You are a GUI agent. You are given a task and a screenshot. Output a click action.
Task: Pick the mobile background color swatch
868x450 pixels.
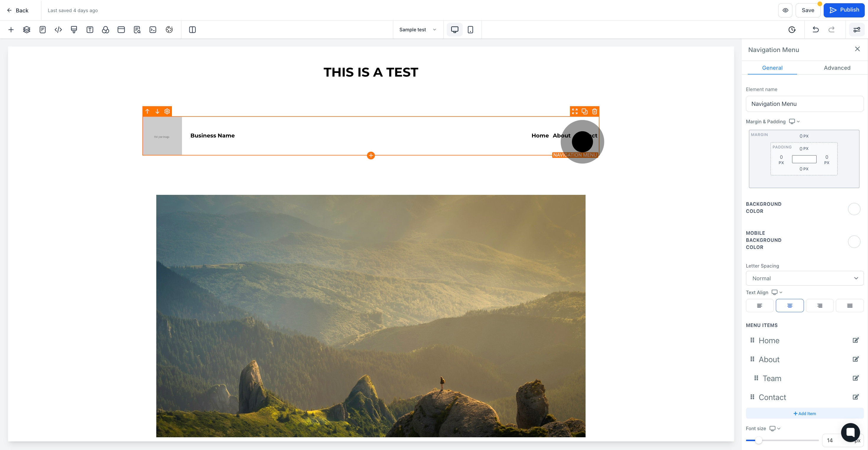(854, 242)
